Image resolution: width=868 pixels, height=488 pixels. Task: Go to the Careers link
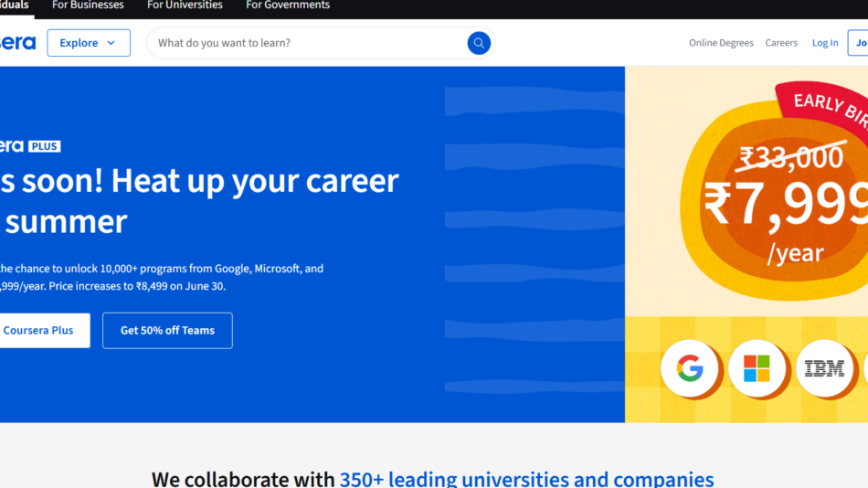781,43
